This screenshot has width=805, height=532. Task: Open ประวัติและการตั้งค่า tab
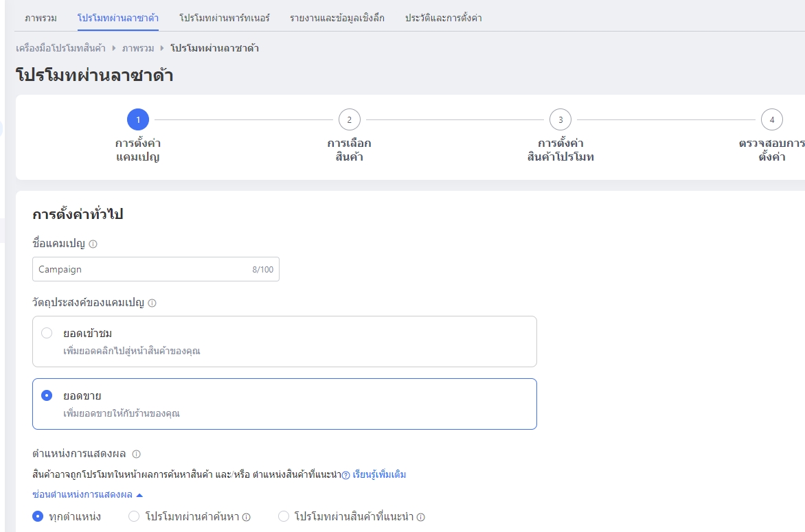(444, 18)
